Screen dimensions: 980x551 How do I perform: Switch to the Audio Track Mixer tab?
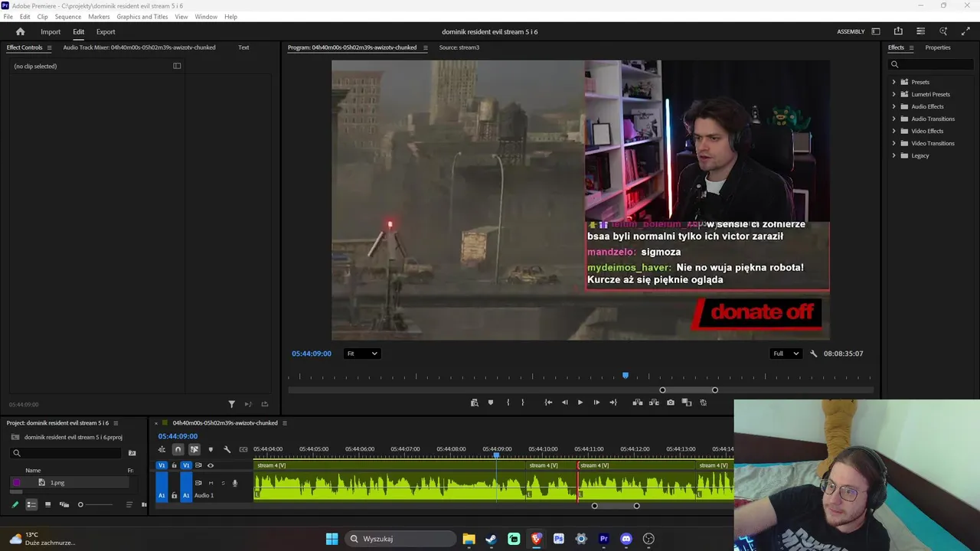click(139, 47)
